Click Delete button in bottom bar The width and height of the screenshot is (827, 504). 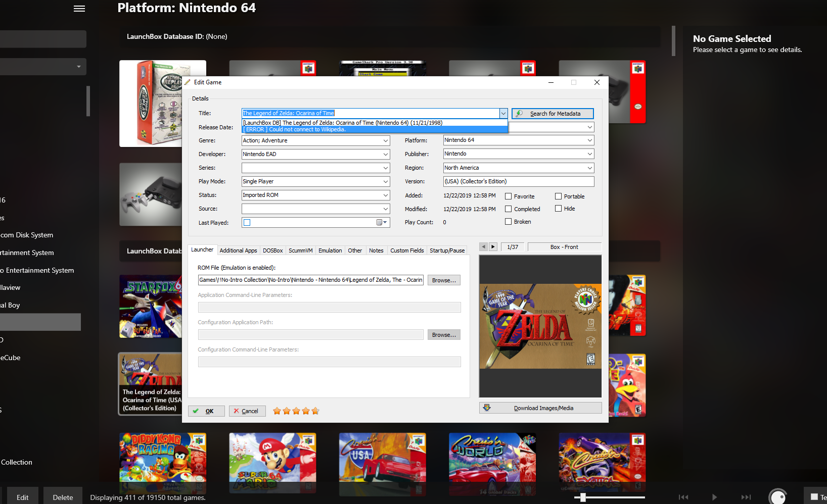63,497
